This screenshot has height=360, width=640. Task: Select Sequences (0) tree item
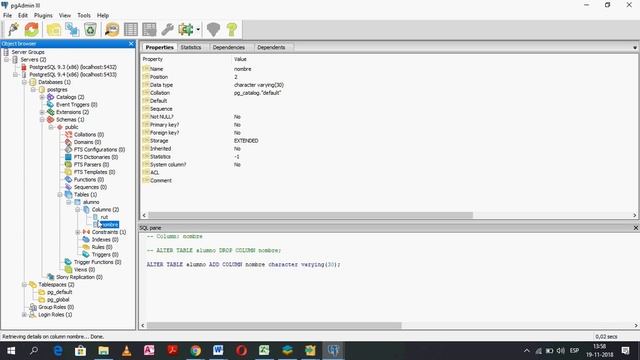[90, 187]
